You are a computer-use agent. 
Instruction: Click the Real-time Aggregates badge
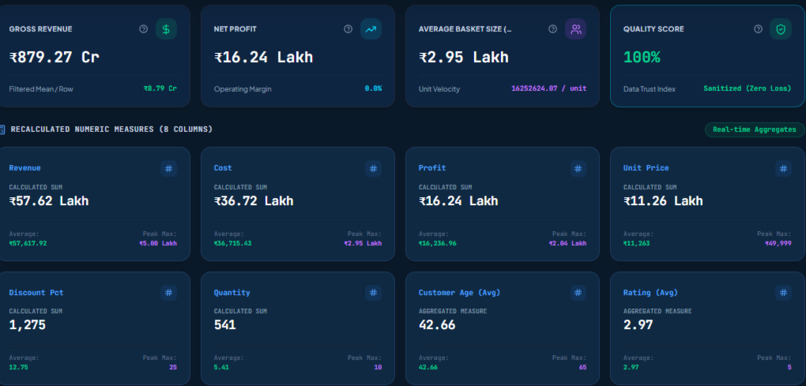(754, 130)
